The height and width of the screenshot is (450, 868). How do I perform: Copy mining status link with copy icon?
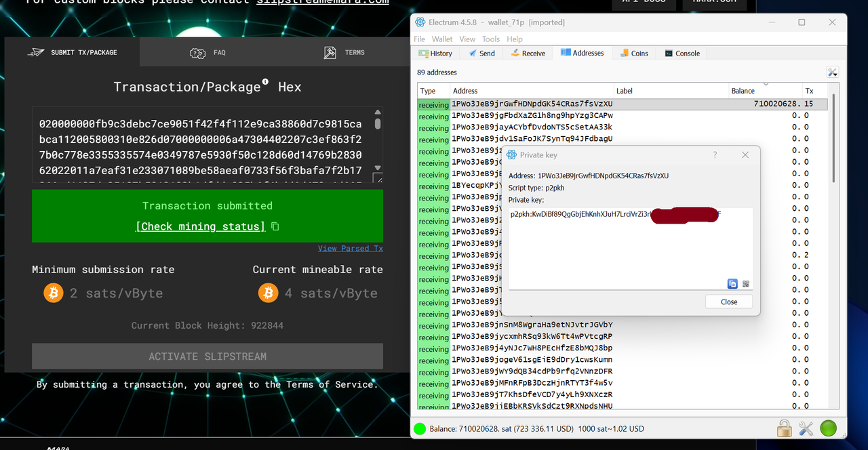click(x=275, y=226)
